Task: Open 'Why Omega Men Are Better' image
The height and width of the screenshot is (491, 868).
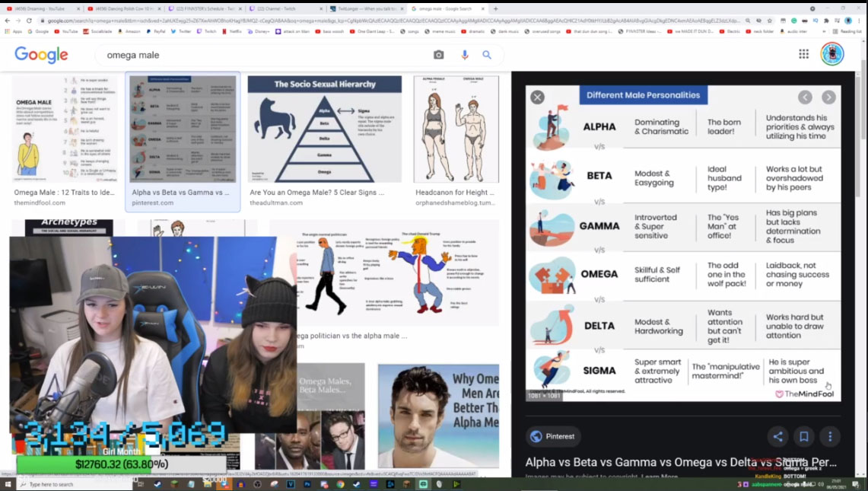Action: point(438,416)
